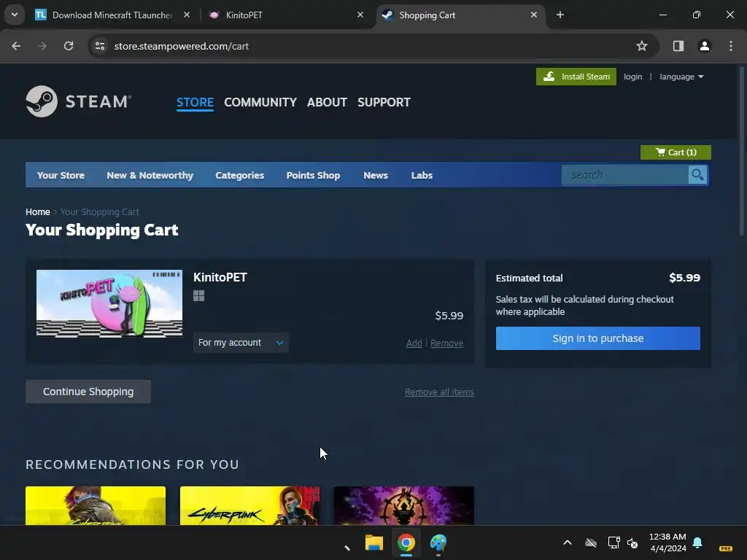Click the KinitoPET title in cart
The image size is (747, 560).
(x=220, y=277)
